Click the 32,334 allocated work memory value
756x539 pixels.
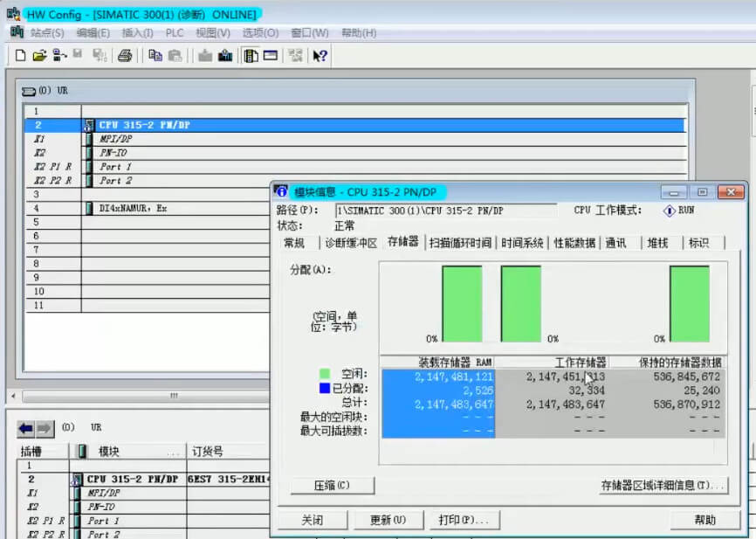(587, 390)
